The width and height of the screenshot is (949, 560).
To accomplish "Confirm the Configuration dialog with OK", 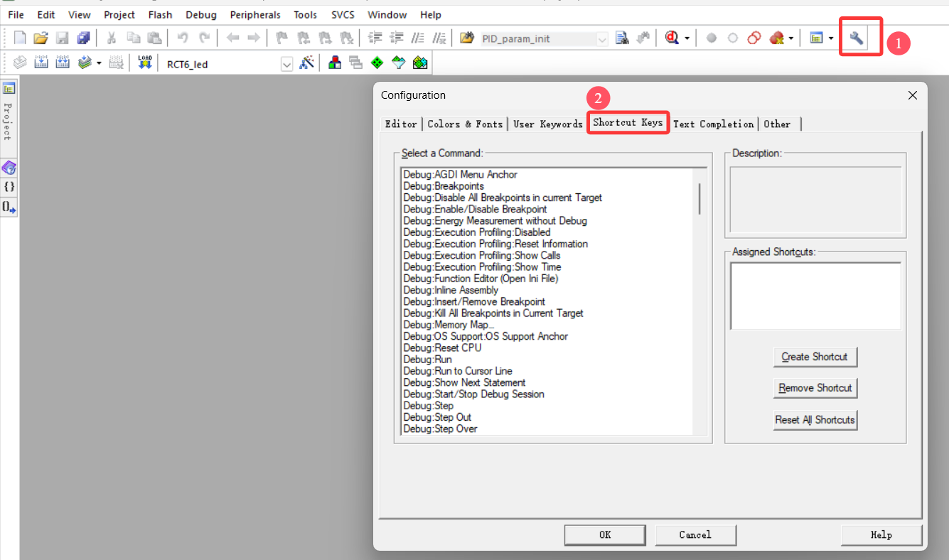I will tap(605, 534).
